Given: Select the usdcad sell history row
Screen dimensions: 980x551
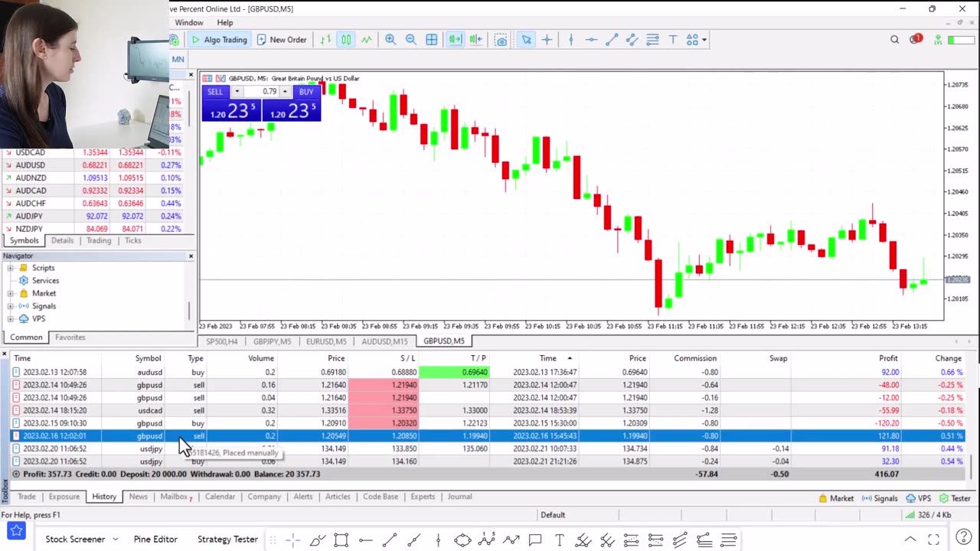Looking at the screenshot, I should click(x=487, y=410).
